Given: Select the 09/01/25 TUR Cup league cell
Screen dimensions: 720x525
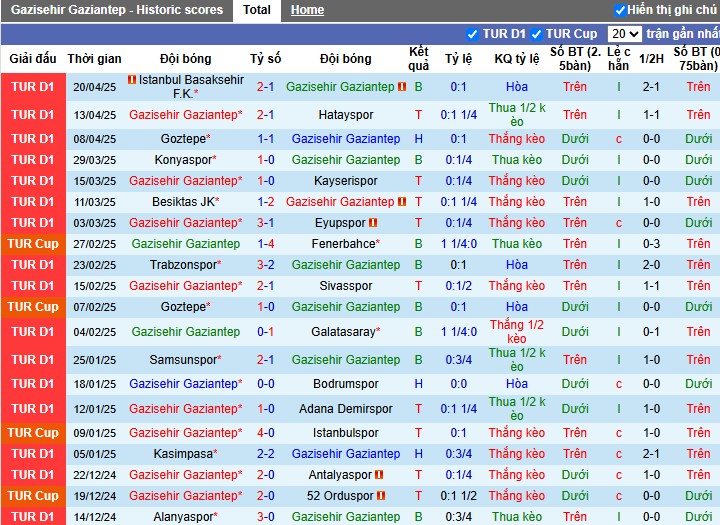Looking at the screenshot, I should click(x=33, y=433).
